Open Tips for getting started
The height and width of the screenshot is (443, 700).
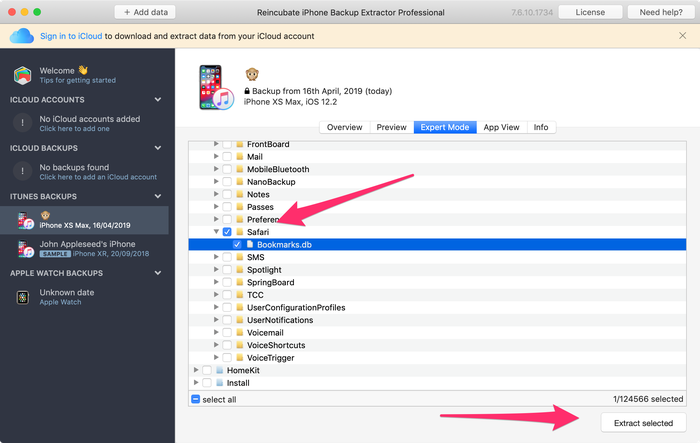pyautogui.click(x=78, y=80)
